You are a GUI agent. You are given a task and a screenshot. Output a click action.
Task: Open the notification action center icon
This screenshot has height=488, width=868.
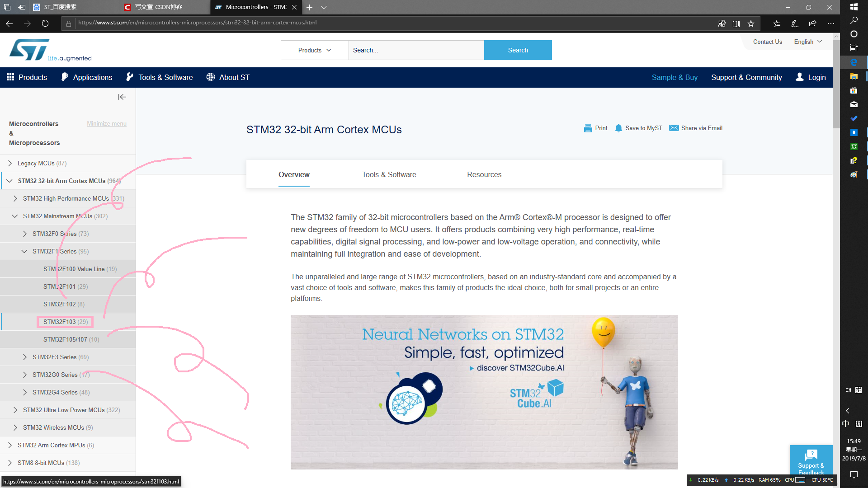pyautogui.click(x=854, y=474)
